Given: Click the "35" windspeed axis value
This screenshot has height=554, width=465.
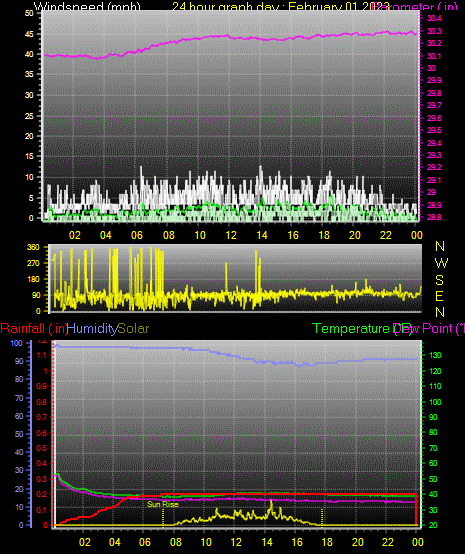Looking at the screenshot, I should pos(29,75).
